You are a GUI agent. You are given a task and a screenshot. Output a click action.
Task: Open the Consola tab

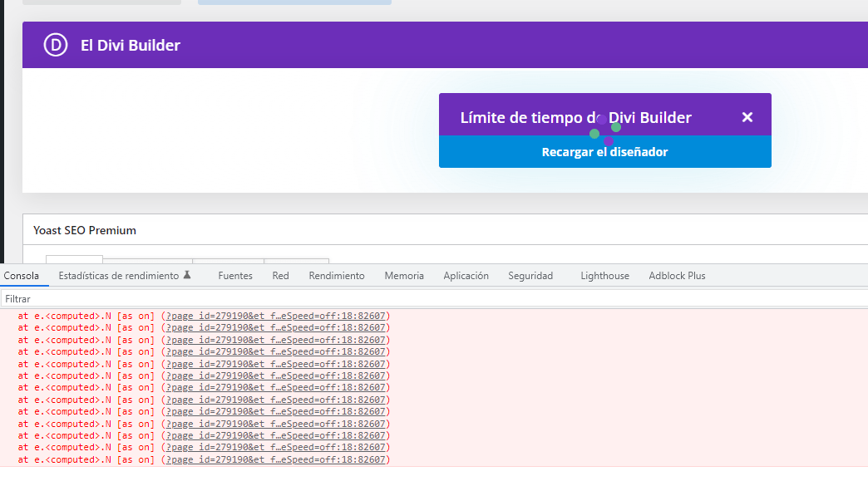click(22, 275)
